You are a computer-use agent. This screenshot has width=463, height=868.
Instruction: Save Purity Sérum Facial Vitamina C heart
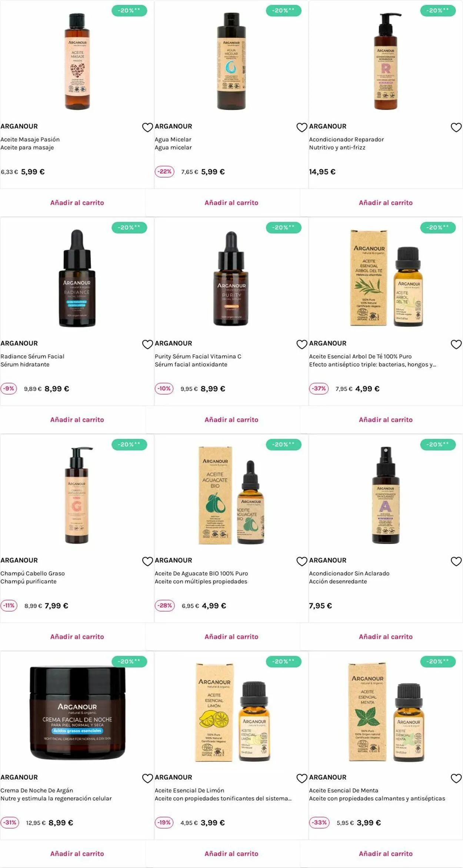coord(302,344)
